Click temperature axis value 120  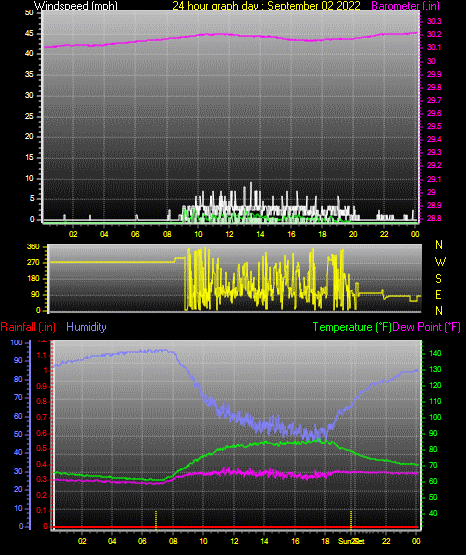[435, 385]
